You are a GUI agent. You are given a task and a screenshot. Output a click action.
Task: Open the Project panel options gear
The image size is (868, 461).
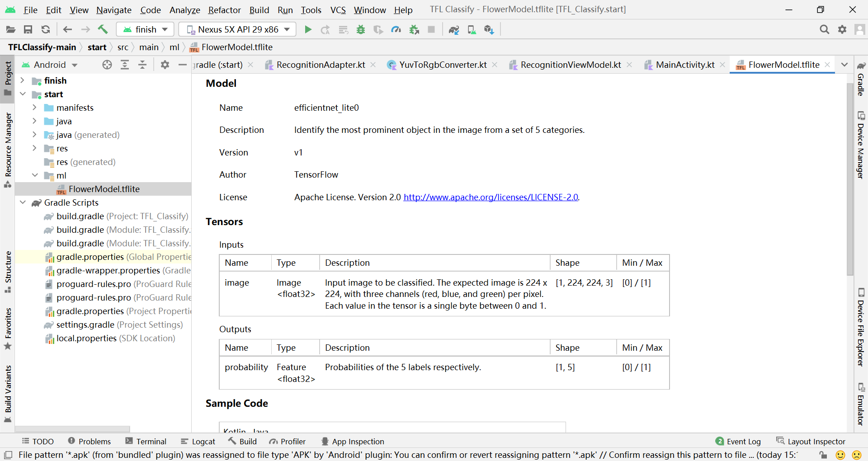pyautogui.click(x=165, y=65)
